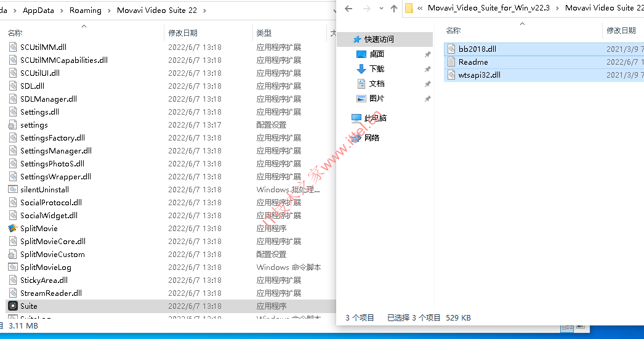Click the Desktop (桌面) icon in sidebar
The image size is (644, 339).
(361, 54)
